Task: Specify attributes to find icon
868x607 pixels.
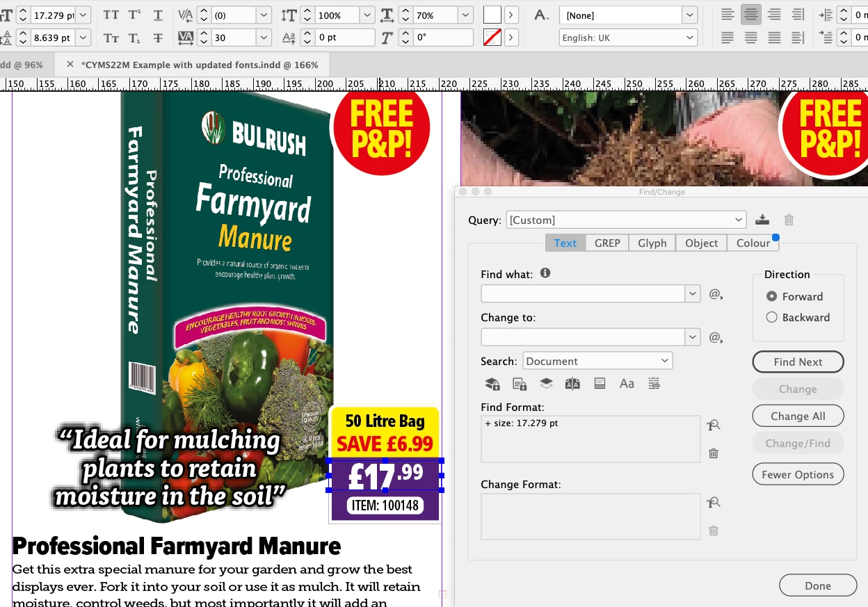Action: tap(713, 426)
